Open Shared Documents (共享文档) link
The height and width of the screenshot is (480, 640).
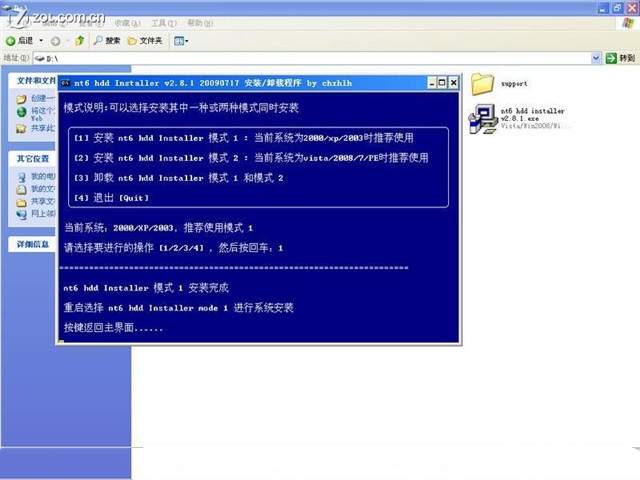pos(37,202)
